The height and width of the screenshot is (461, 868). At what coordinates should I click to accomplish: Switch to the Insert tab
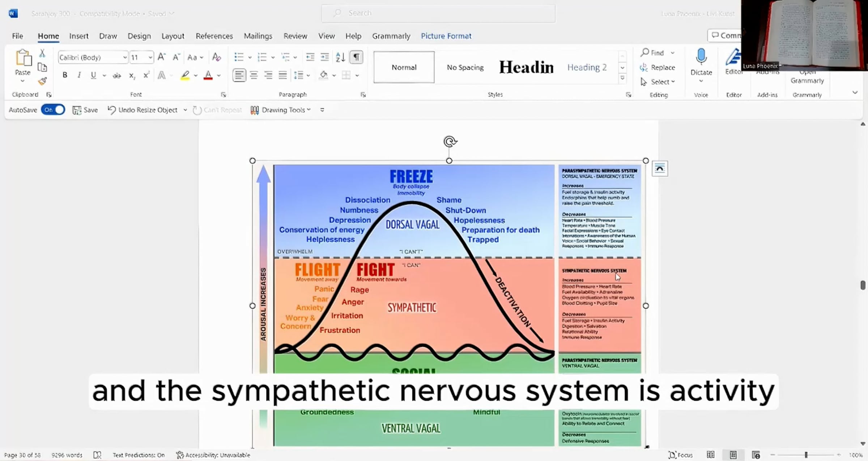[78, 36]
